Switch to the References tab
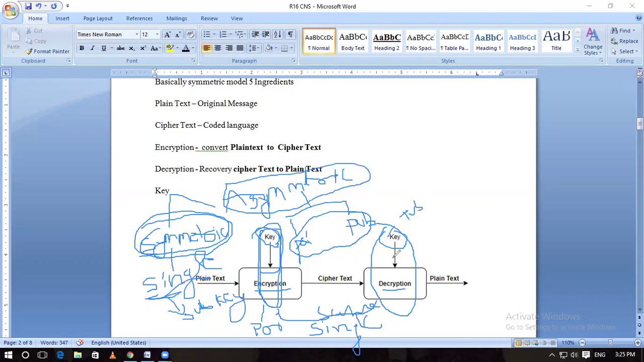 (139, 19)
